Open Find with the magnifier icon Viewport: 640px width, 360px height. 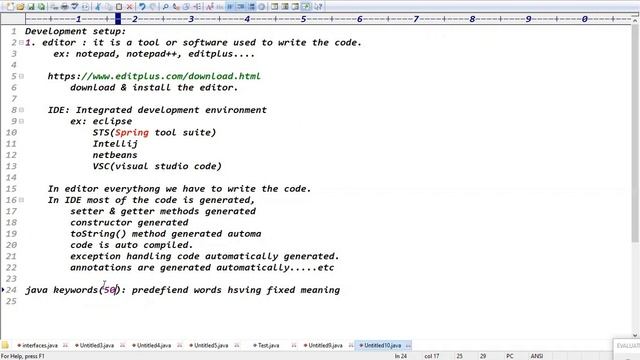click(165, 7)
